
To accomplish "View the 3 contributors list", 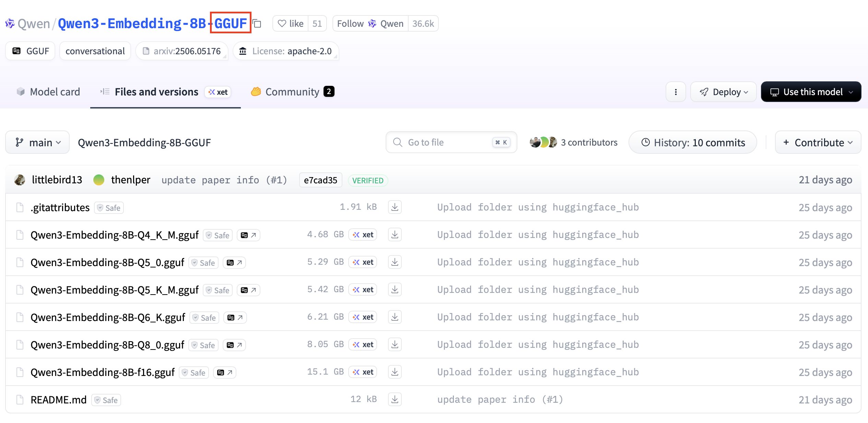I will tap(573, 142).
